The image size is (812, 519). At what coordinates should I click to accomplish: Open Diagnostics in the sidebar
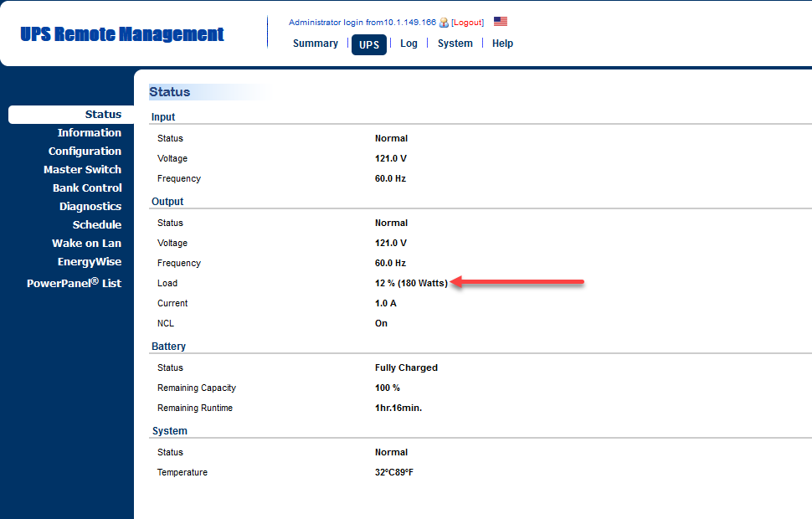pyautogui.click(x=90, y=206)
